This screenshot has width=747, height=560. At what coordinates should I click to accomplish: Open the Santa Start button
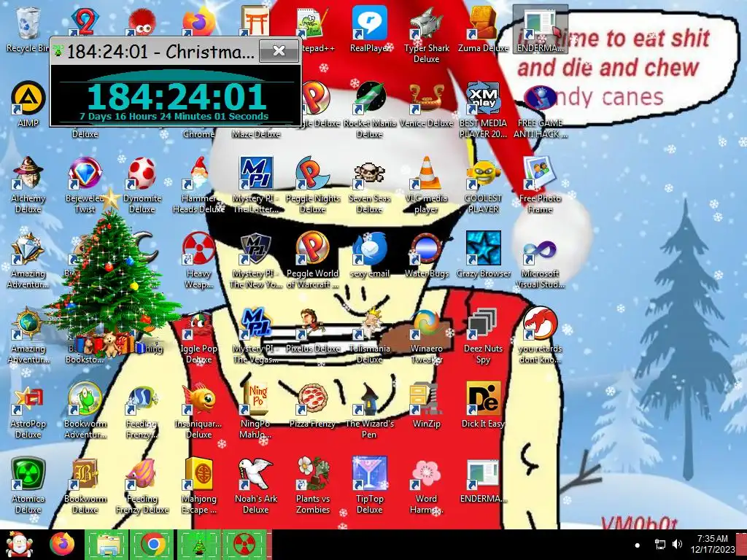tap(20, 544)
